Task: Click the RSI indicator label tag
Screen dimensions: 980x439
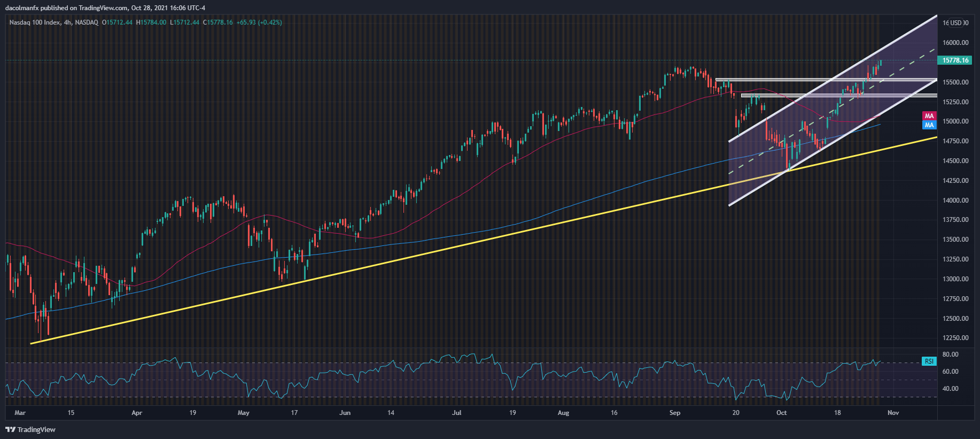Action: coord(929,361)
